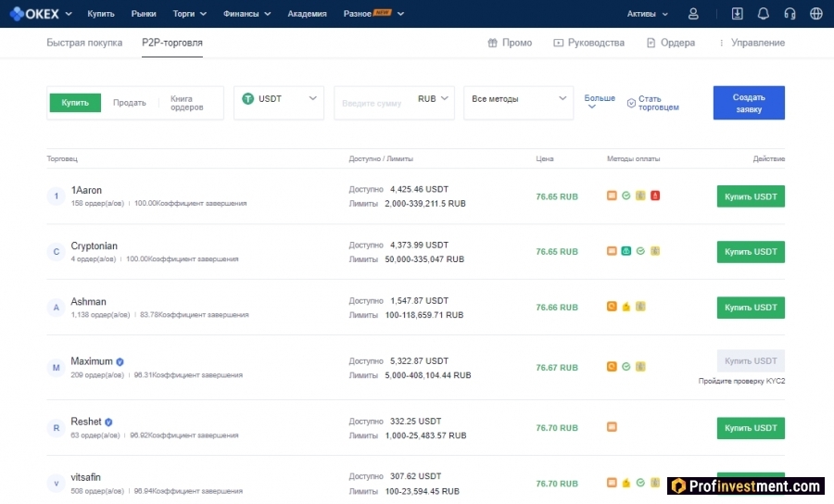Expand the OKEX logo dropdown arrow
834x504 pixels.
pos(69,14)
